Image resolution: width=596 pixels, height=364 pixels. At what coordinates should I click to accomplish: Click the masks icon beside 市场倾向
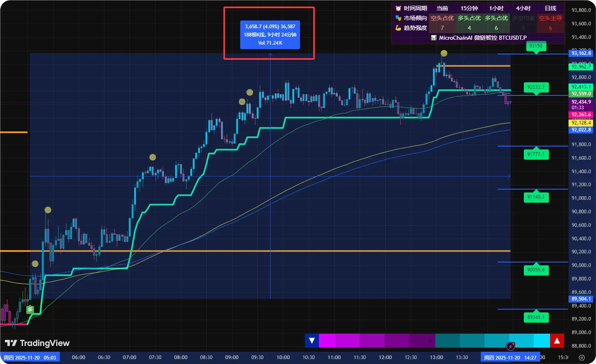(x=398, y=18)
